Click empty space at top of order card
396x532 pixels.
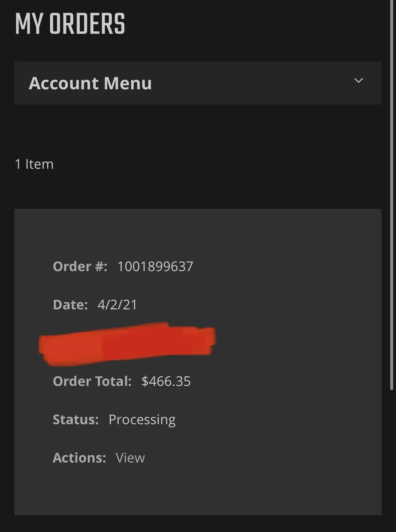198,230
